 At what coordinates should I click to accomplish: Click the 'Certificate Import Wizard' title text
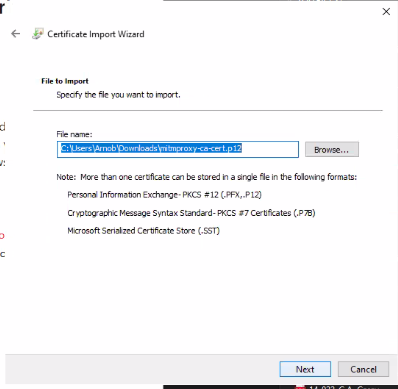pyautogui.click(x=96, y=34)
